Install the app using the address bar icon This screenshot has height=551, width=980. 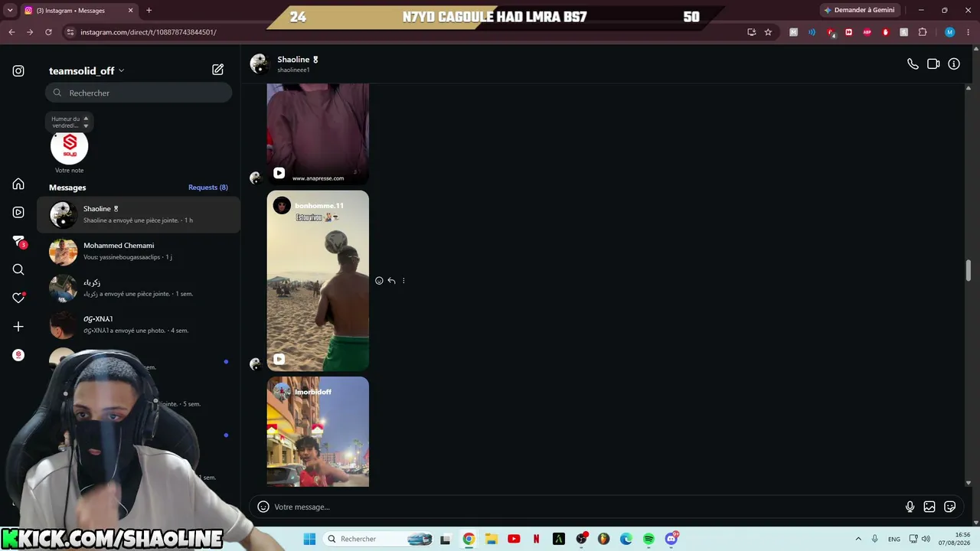click(751, 32)
